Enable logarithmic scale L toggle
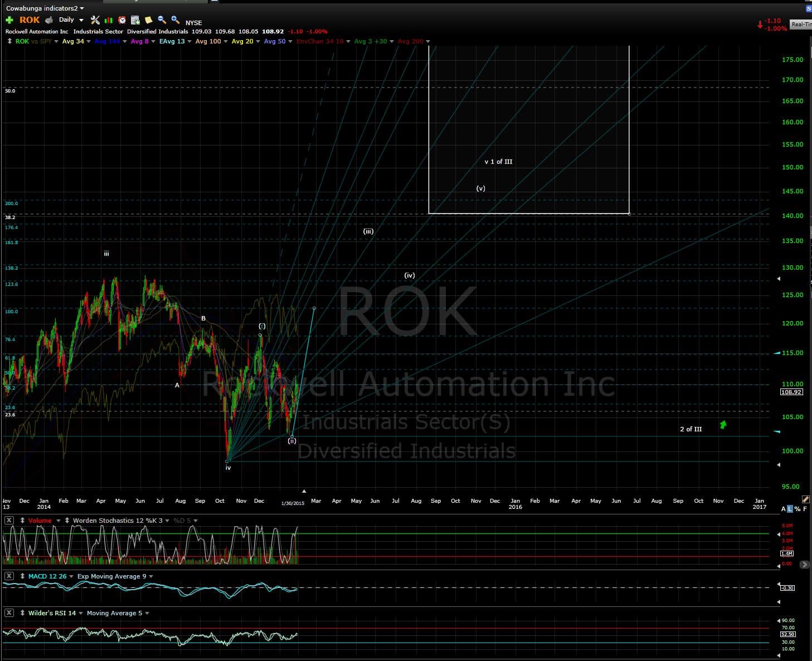 pyautogui.click(x=790, y=509)
